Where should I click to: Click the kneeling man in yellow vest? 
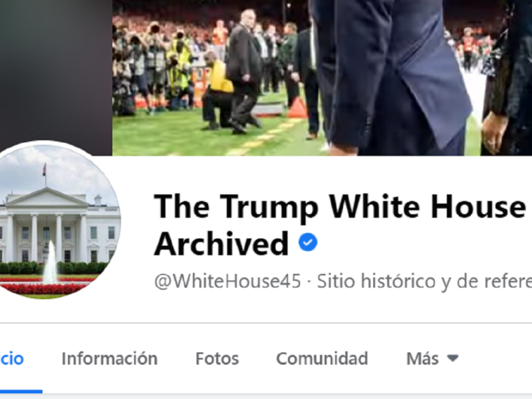[217, 92]
